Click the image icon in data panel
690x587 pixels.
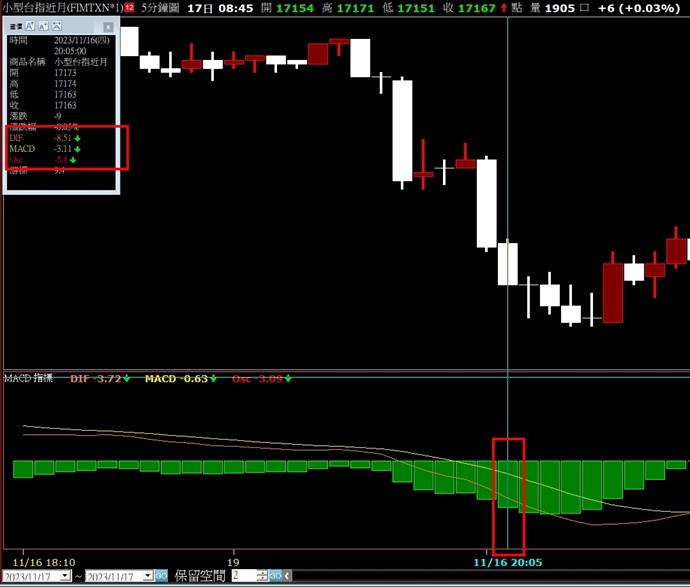58,26
